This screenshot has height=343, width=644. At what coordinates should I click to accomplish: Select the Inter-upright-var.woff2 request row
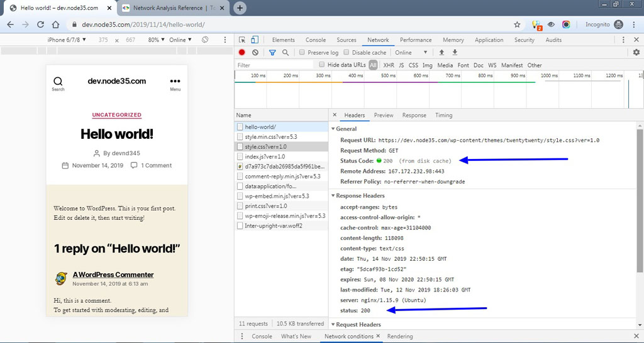[x=281, y=226]
